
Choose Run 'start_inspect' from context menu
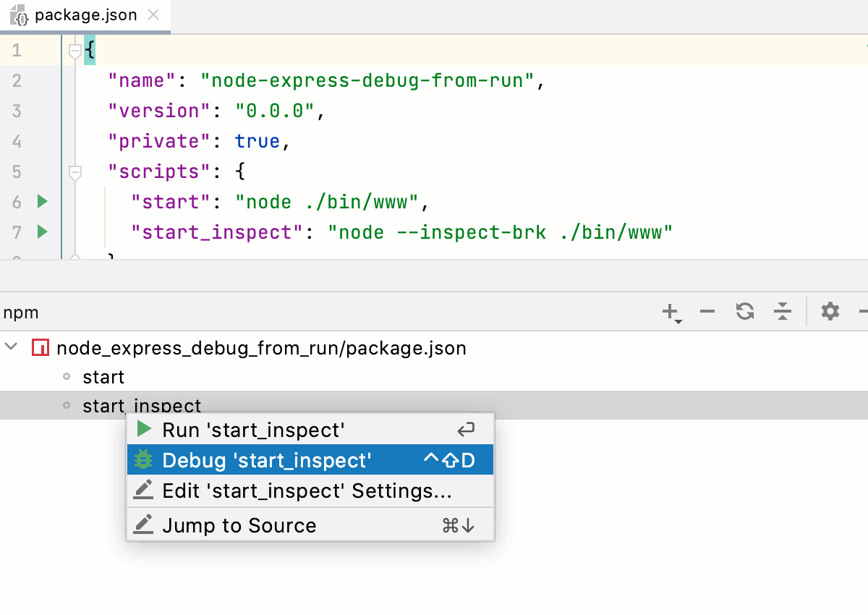[310, 430]
